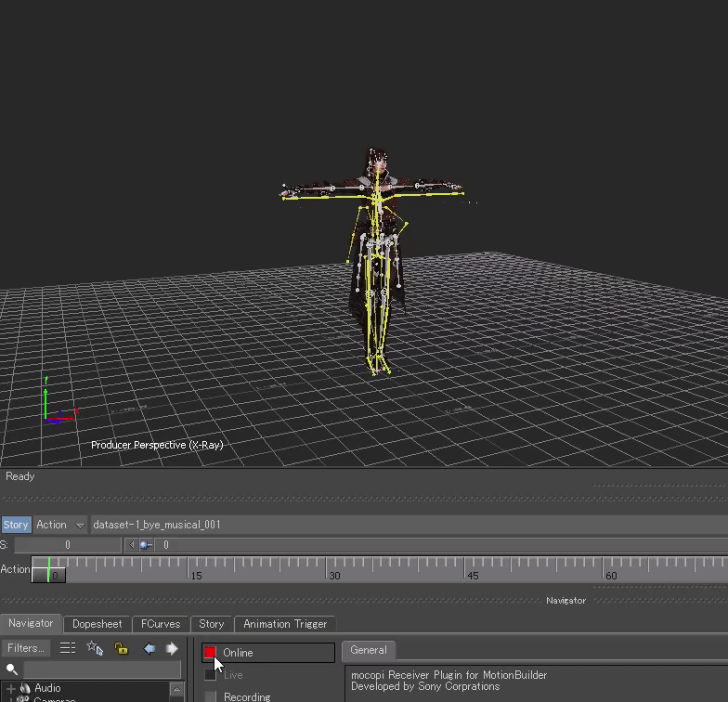
Task: Toggle the red Online checkbox
Action: (210, 653)
